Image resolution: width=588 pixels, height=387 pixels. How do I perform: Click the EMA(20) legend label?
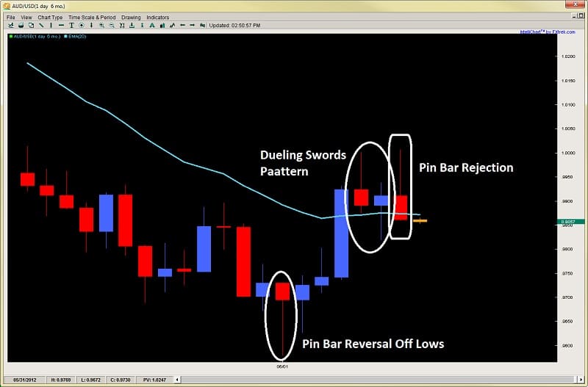click(77, 36)
